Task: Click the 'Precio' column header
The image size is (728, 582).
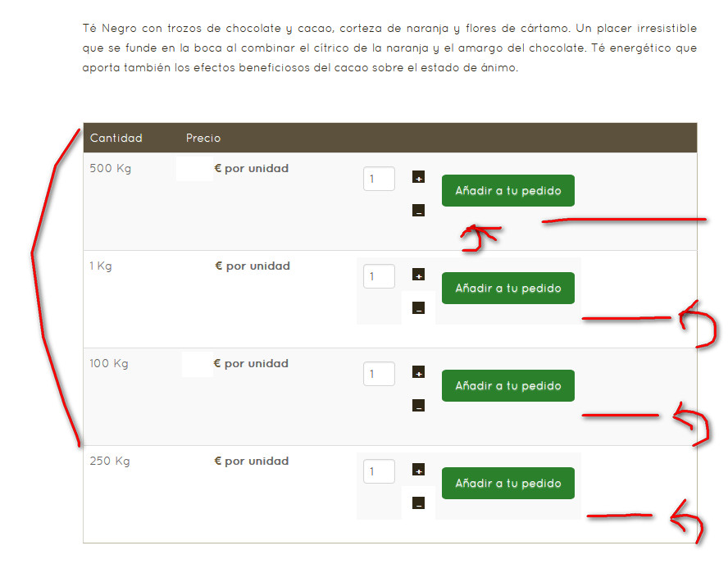Action: pyautogui.click(x=203, y=138)
